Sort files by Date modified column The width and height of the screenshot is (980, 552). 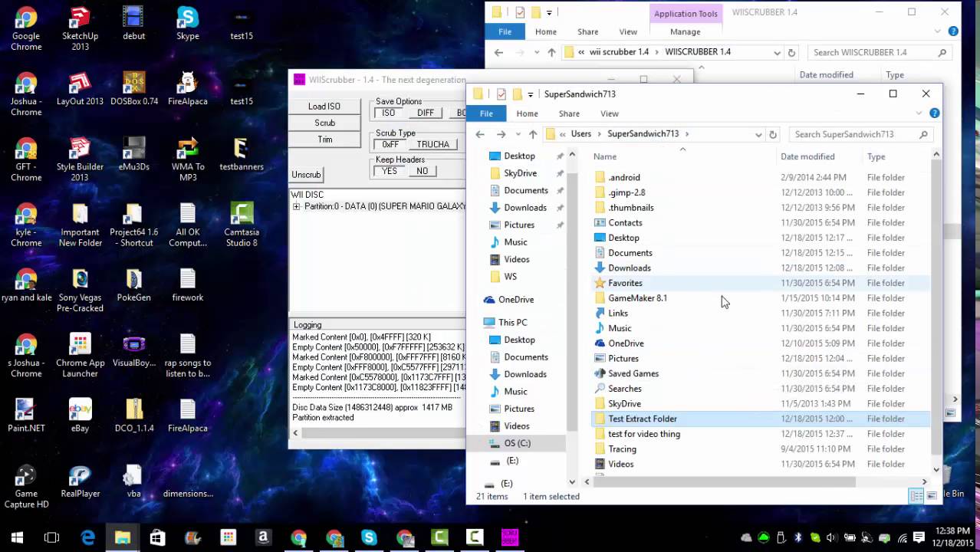(807, 156)
